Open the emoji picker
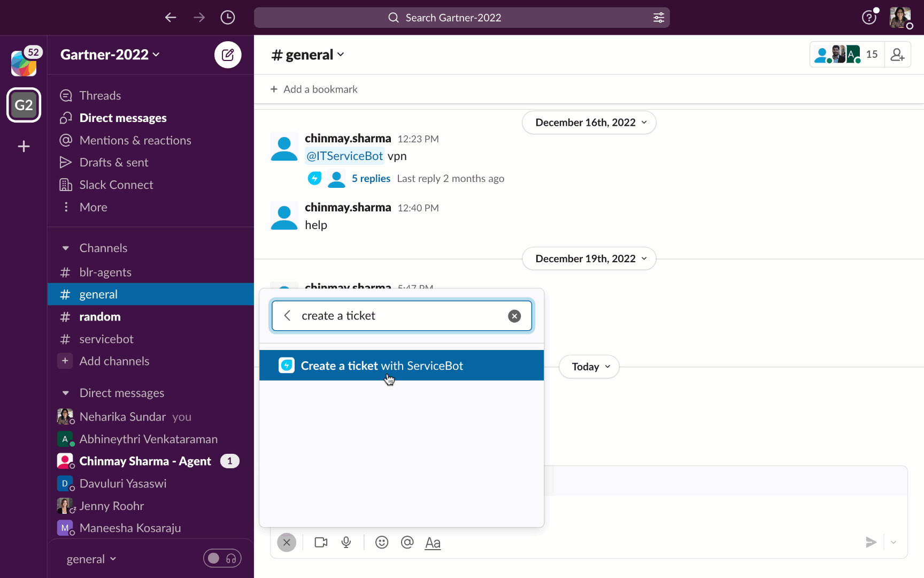Screen dimensions: 924x578 pyautogui.click(x=382, y=543)
